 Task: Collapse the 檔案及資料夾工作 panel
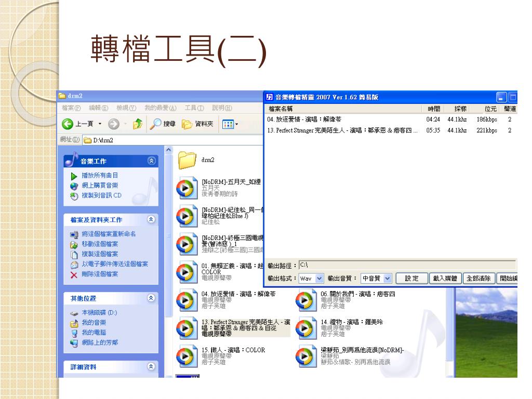(151, 220)
